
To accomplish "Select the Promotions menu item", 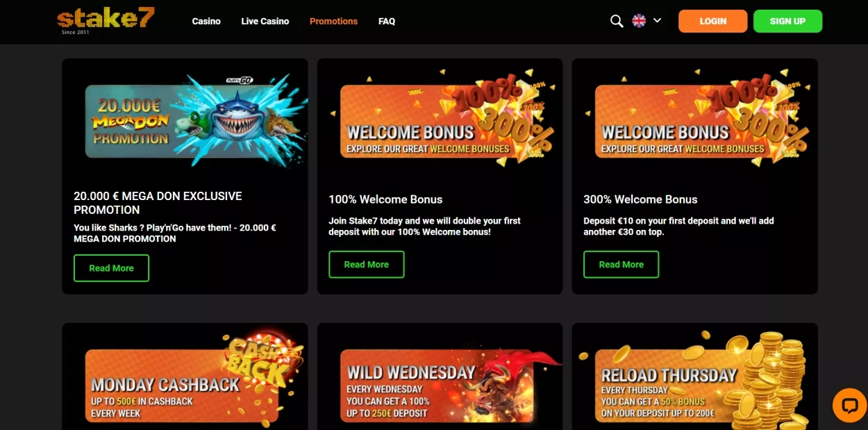I will pyautogui.click(x=333, y=22).
